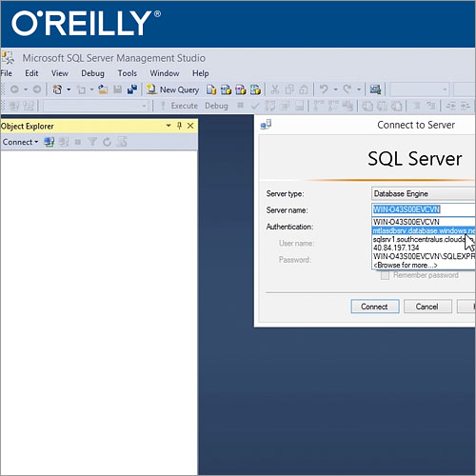Image resolution: width=476 pixels, height=476 pixels.
Task: Click the Analysis Services DMX Query icon
Action: pyautogui.click(x=241, y=89)
